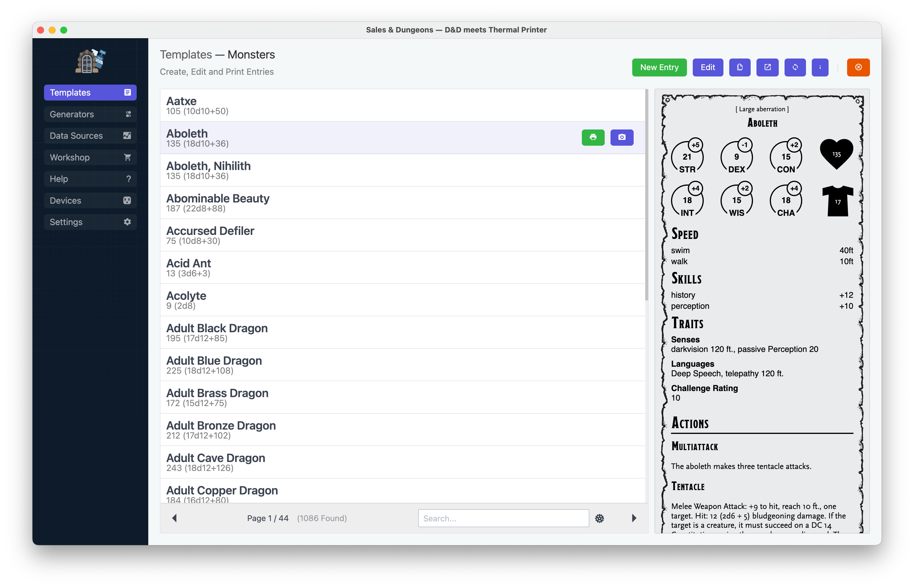Print the Aboleth entry

pos(593,138)
